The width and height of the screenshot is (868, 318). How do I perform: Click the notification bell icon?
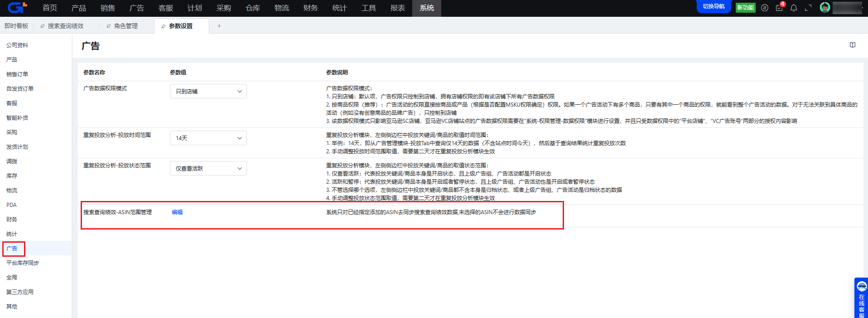[x=794, y=8]
